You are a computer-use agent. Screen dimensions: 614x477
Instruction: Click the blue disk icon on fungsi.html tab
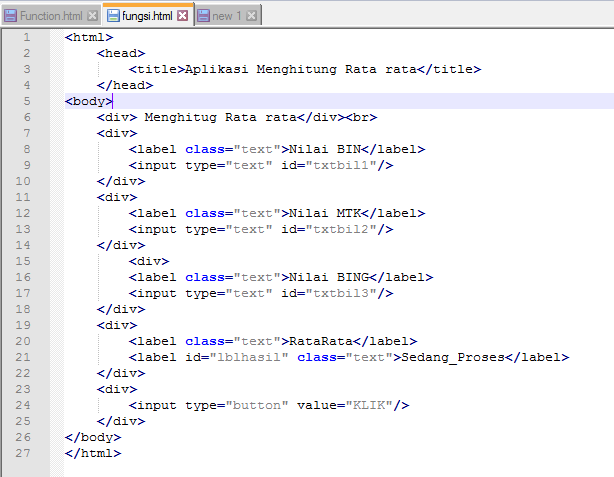[113, 15]
